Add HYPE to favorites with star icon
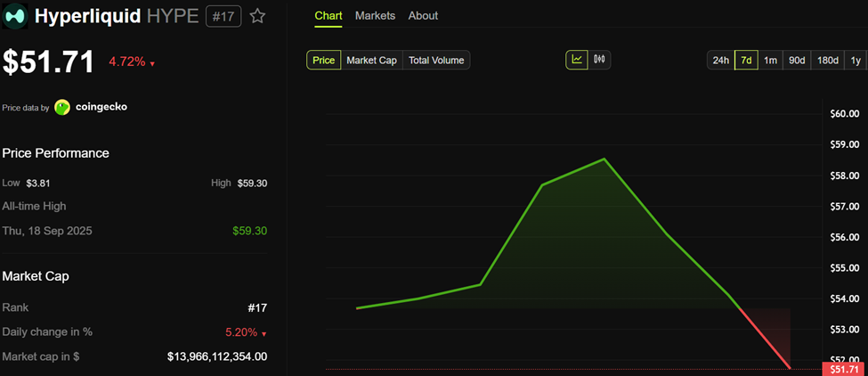Image resolution: width=868 pixels, height=376 pixels. [257, 16]
